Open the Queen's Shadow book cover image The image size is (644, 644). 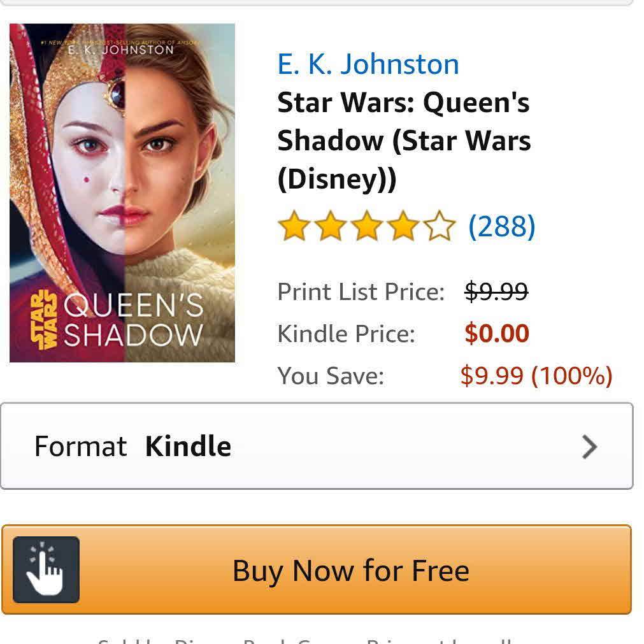tap(122, 193)
